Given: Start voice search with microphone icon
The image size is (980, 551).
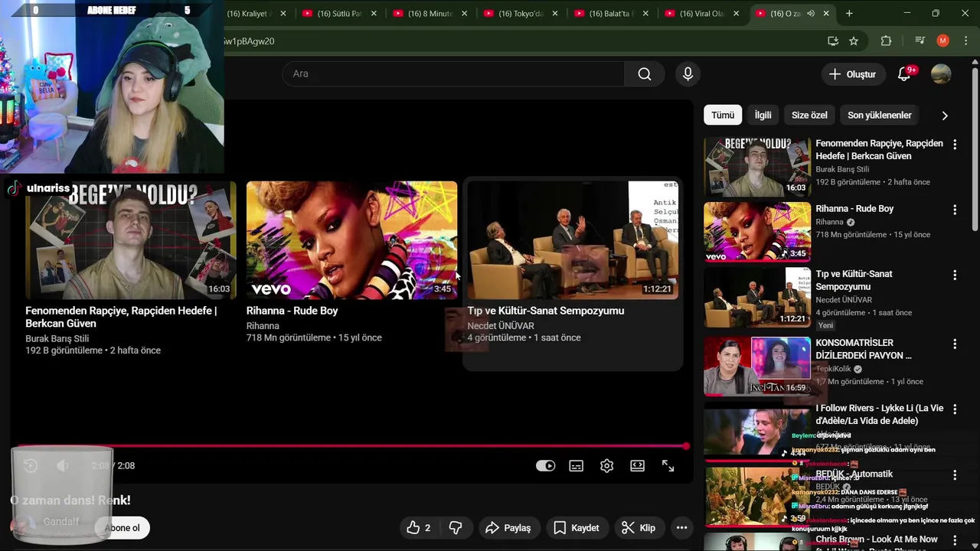Looking at the screenshot, I should (x=688, y=74).
